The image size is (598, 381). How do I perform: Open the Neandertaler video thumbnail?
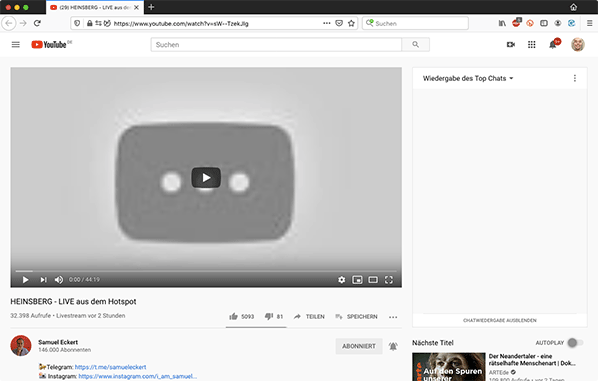(x=448, y=367)
